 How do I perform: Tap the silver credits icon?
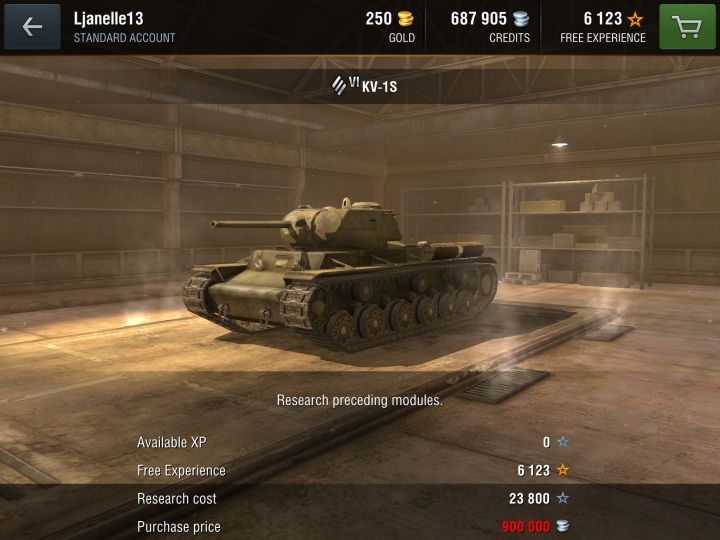point(521,19)
